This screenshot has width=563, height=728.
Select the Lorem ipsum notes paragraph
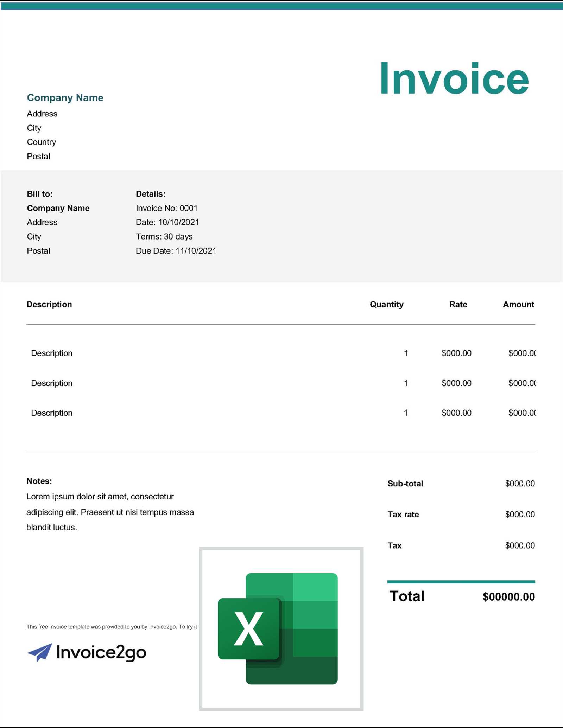click(110, 512)
